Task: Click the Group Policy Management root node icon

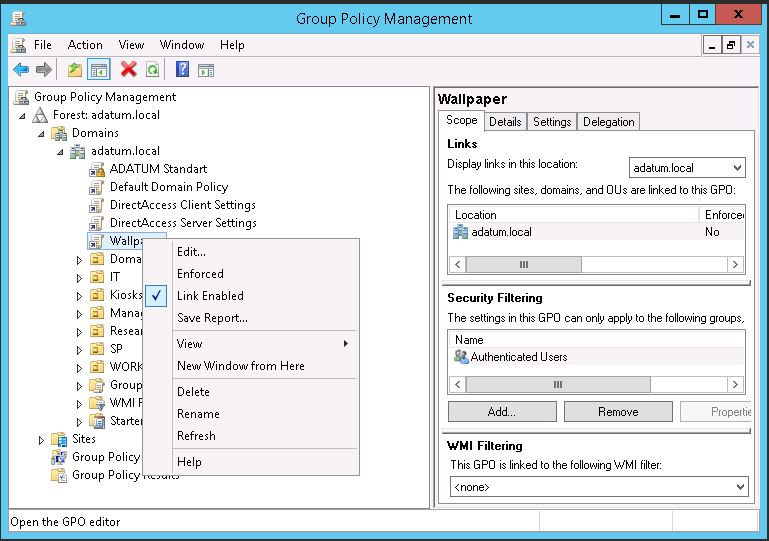Action: tap(21, 97)
